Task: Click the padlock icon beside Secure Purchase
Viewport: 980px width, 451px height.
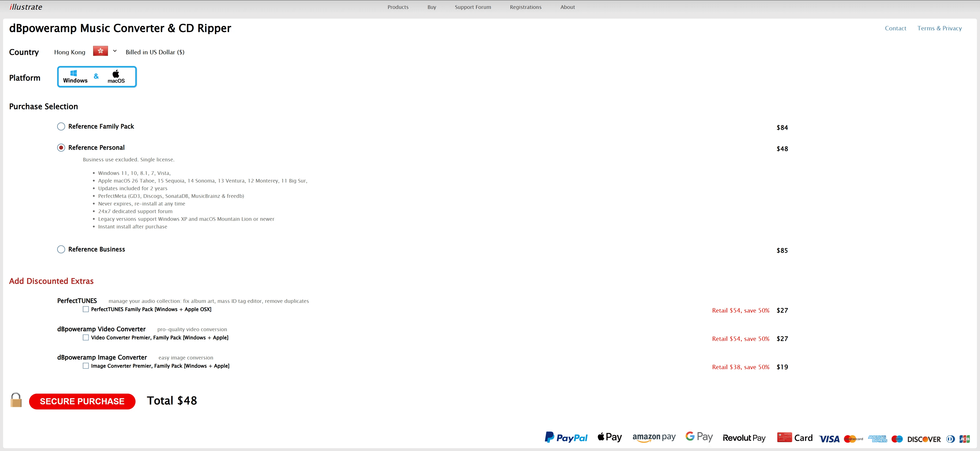Action: tap(16, 400)
